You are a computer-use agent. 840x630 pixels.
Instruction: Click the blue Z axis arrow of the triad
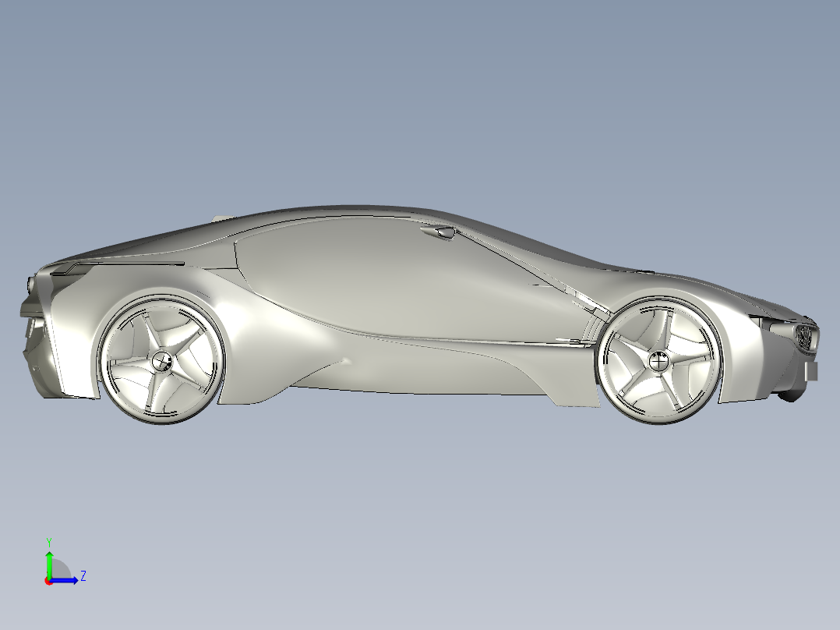[65, 580]
